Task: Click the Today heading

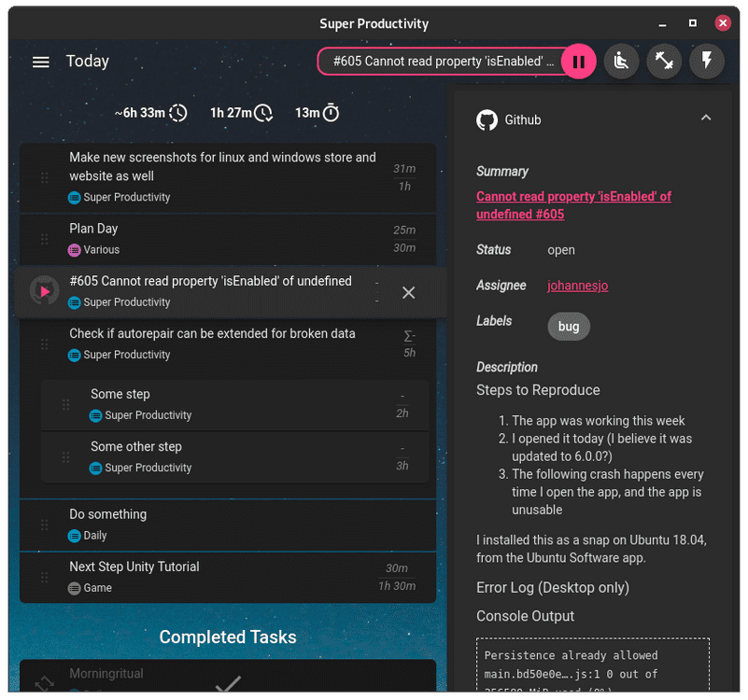Action: click(88, 62)
